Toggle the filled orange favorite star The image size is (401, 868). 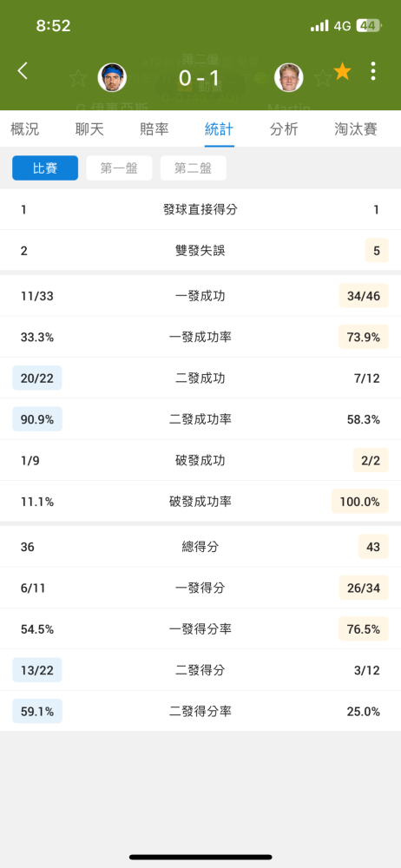[342, 71]
